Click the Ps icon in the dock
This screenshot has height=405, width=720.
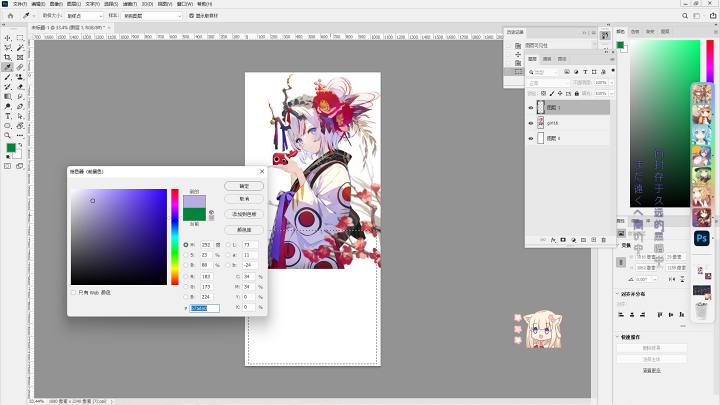(702, 238)
